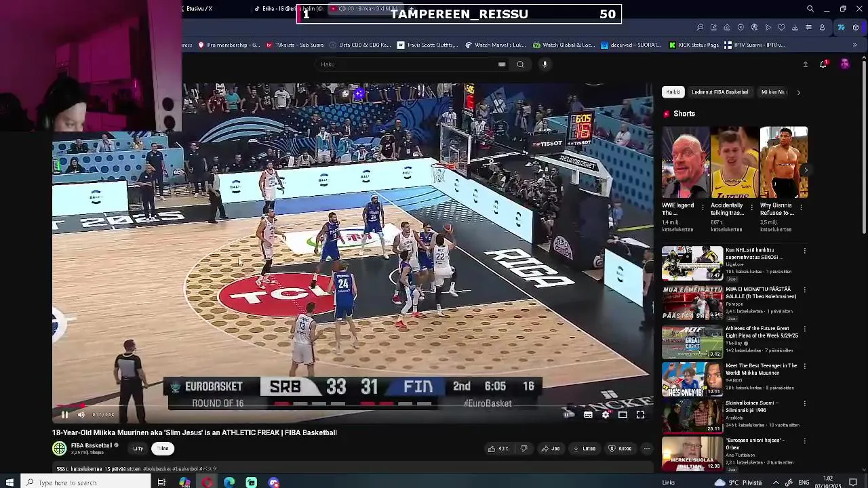Open the Kiitos thanks button
Viewport: 868px width, 488px height.
(x=620, y=449)
